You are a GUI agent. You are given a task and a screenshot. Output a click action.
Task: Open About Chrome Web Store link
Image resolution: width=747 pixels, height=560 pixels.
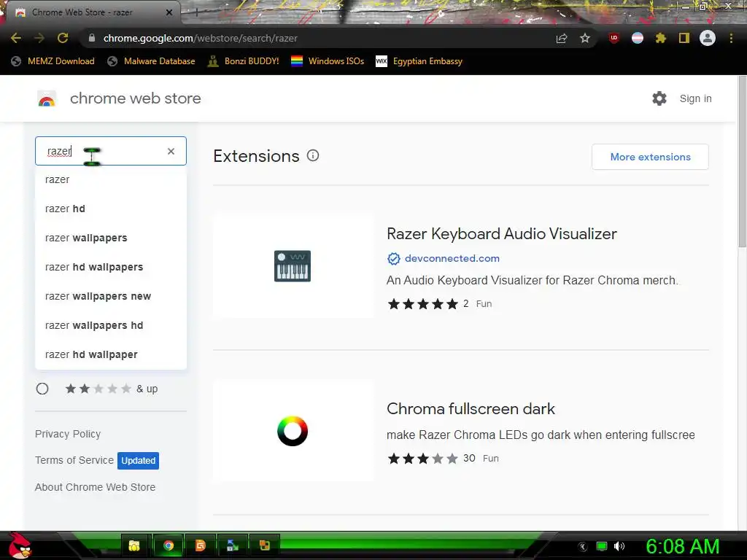click(95, 487)
